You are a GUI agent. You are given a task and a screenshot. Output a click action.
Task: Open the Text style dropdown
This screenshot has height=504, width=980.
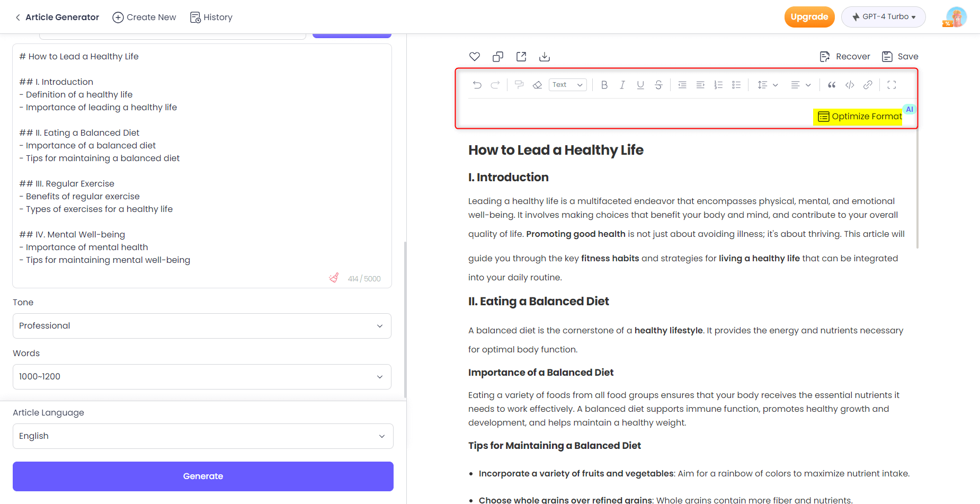click(568, 85)
